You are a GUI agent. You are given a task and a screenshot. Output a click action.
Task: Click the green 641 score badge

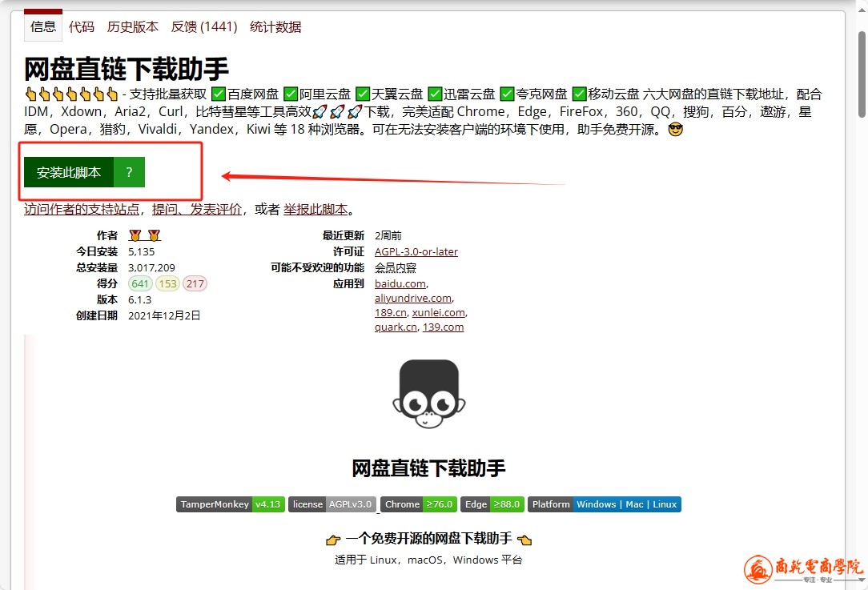[x=140, y=284]
